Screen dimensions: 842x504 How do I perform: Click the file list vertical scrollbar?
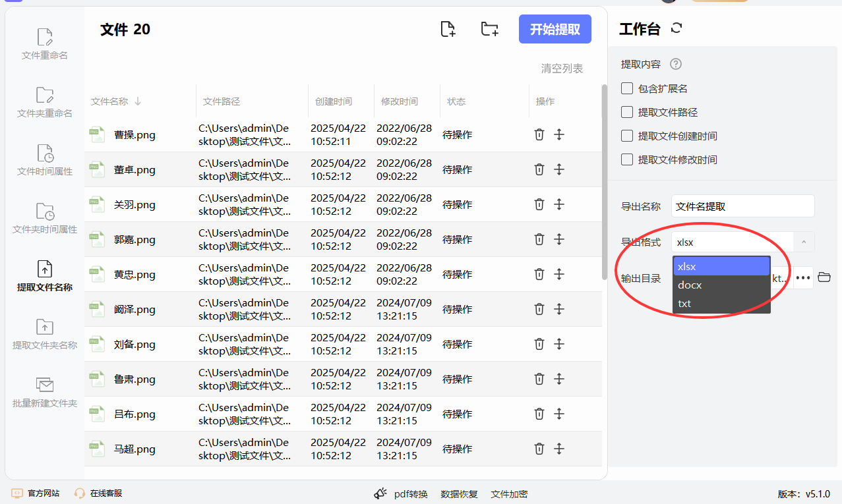click(604, 182)
